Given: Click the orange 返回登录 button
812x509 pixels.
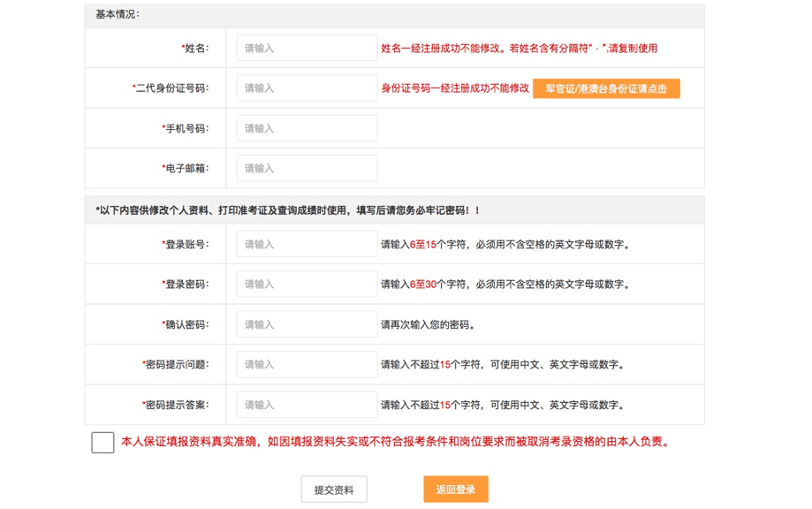Looking at the screenshot, I should point(455,490).
